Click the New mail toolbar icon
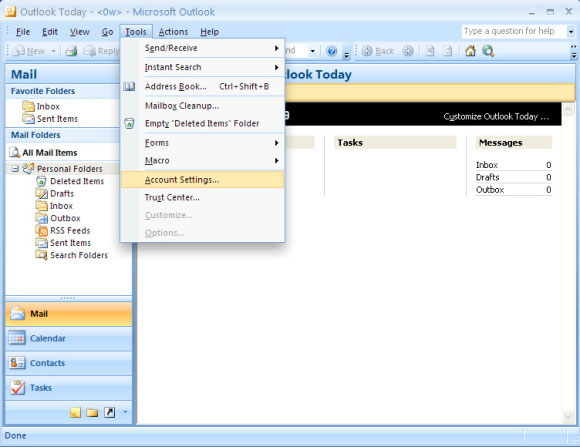 [x=18, y=51]
